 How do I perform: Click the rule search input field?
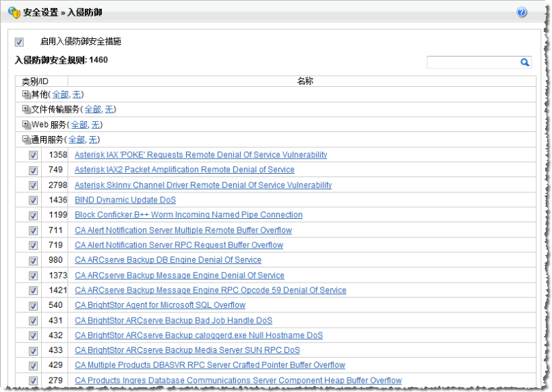[472, 62]
